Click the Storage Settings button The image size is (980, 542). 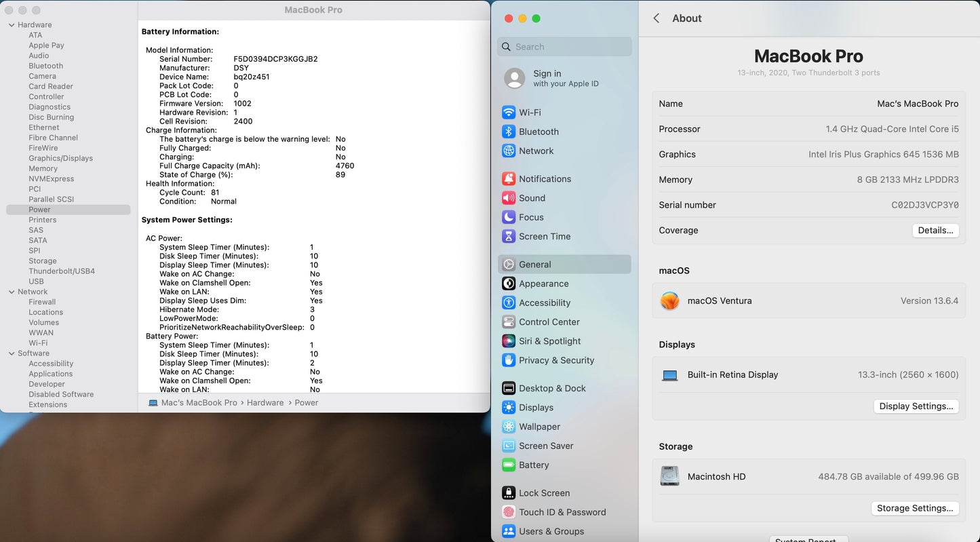[x=914, y=508]
